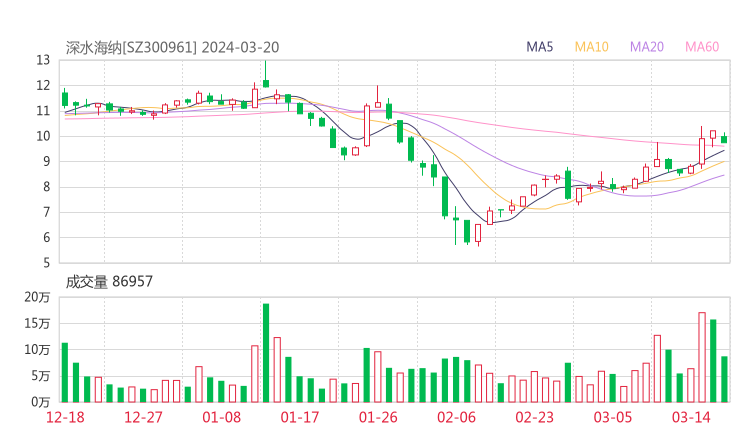Click the MA5 legend label

(539, 47)
